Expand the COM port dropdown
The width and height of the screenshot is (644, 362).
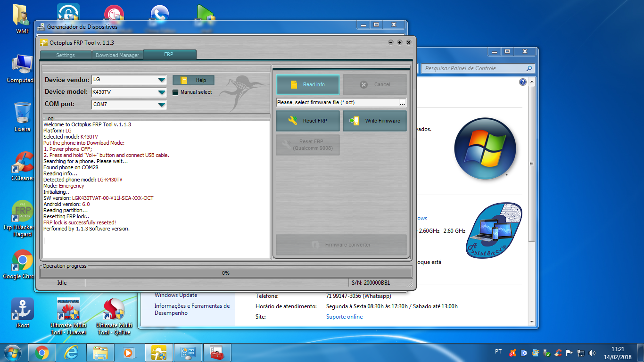[x=162, y=104]
